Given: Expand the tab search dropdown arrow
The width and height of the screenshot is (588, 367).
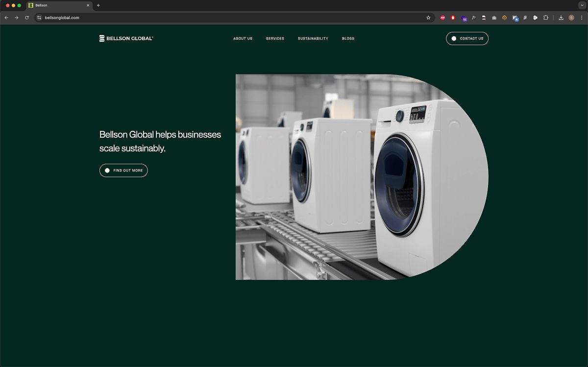Looking at the screenshot, I should 581,5.
